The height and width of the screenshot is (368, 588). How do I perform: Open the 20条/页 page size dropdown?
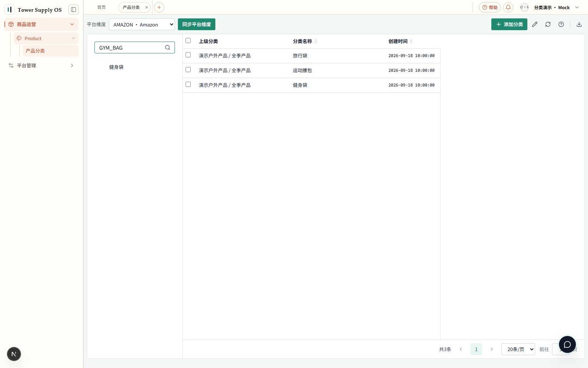click(x=518, y=349)
